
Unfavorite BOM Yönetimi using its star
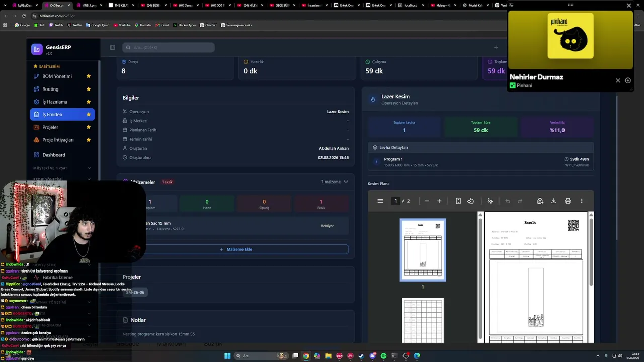tap(89, 76)
